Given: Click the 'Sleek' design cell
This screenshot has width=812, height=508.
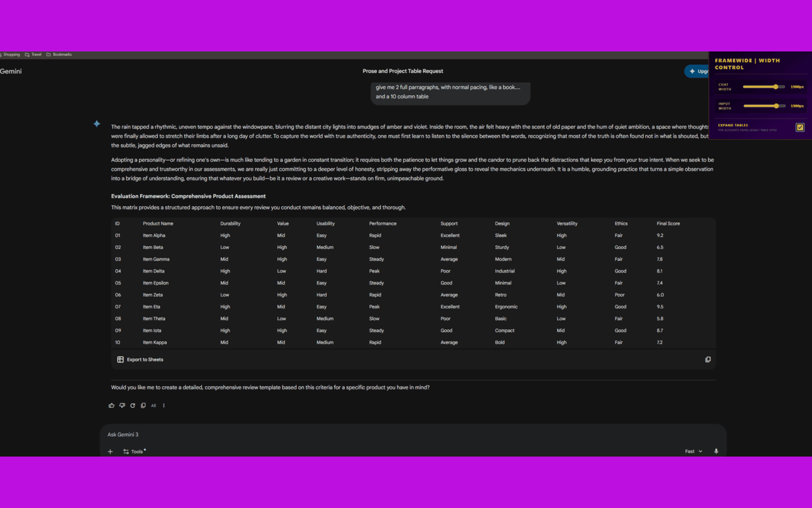Looking at the screenshot, I should click(501, 236).
